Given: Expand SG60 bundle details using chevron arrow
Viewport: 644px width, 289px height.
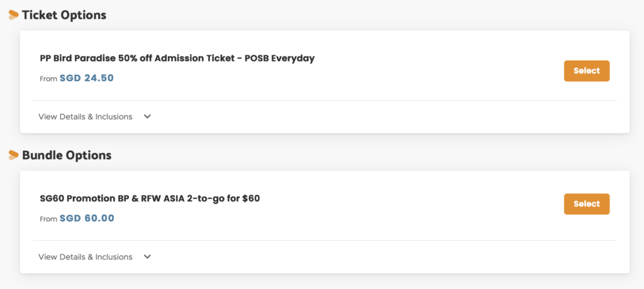Looking at the screenshot, I should coord(147,256).
